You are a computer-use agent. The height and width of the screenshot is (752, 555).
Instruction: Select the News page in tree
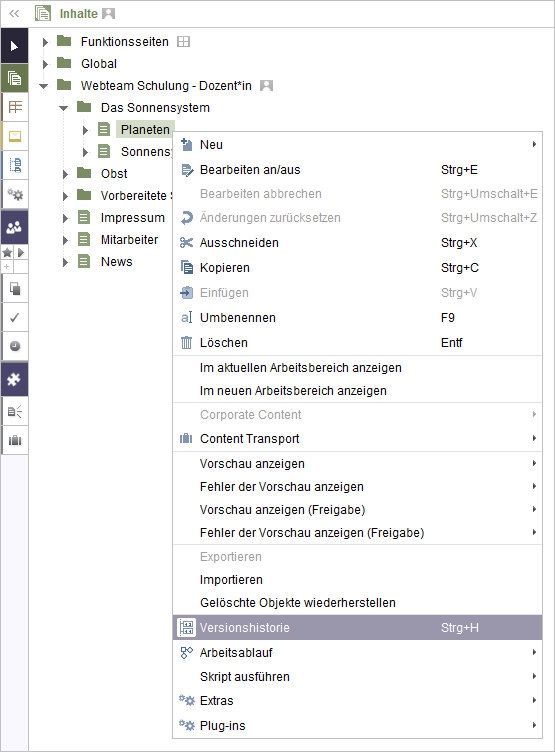117,262
